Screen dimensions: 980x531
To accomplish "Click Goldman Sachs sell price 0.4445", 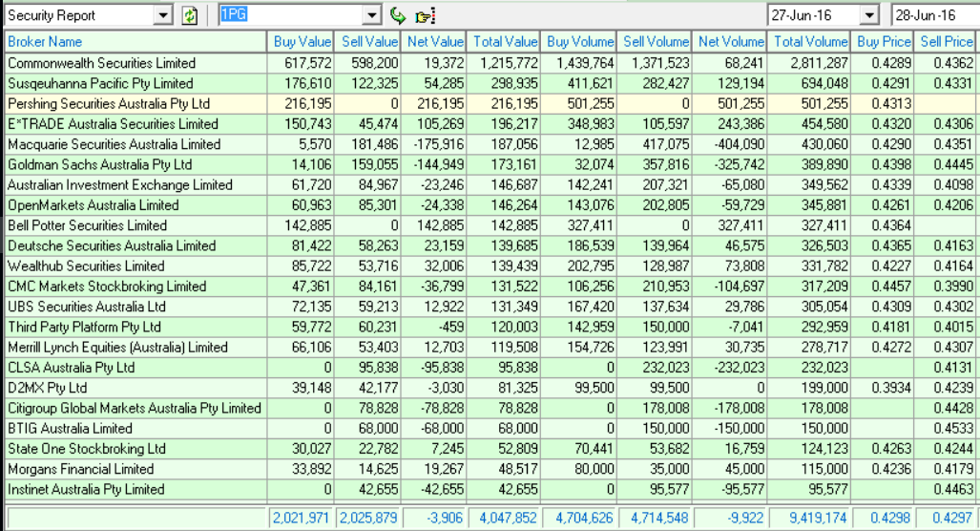I will [x=953, y=164].
